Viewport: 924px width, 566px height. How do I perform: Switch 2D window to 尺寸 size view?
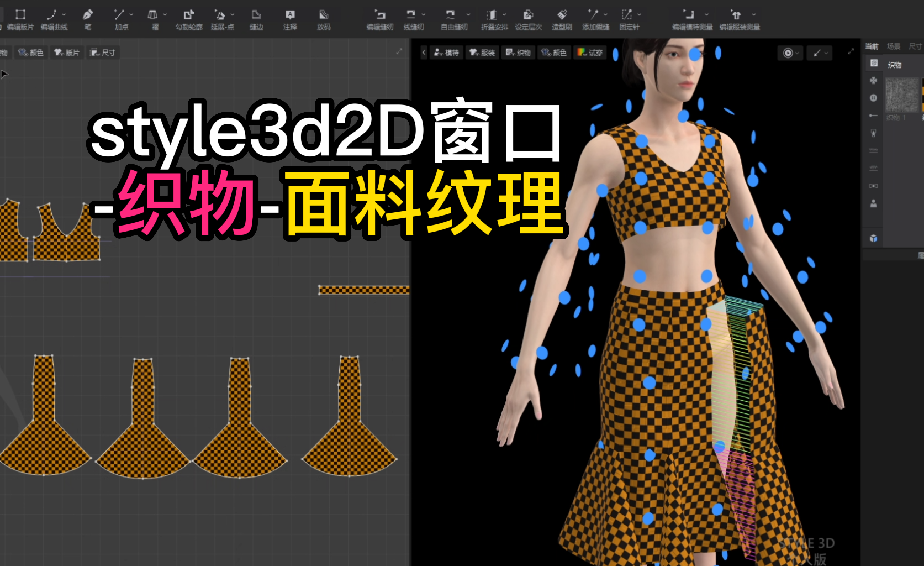tap(103, 53)
